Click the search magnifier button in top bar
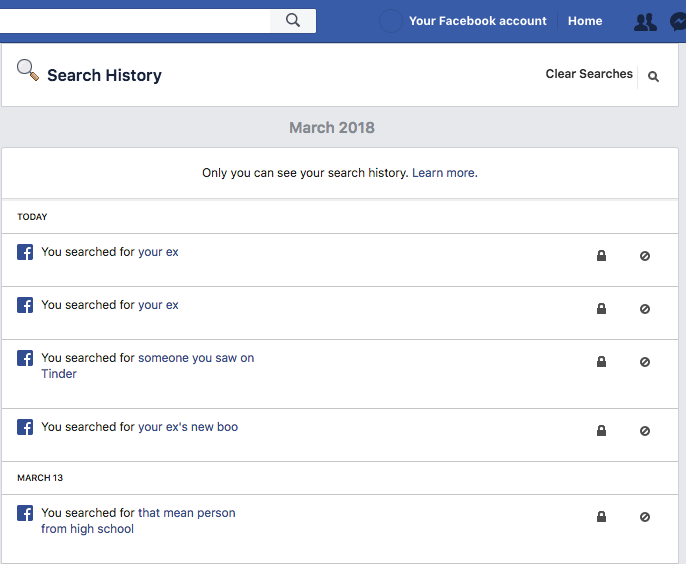Viewport: 686px width, 564px height. pos(293,21)
